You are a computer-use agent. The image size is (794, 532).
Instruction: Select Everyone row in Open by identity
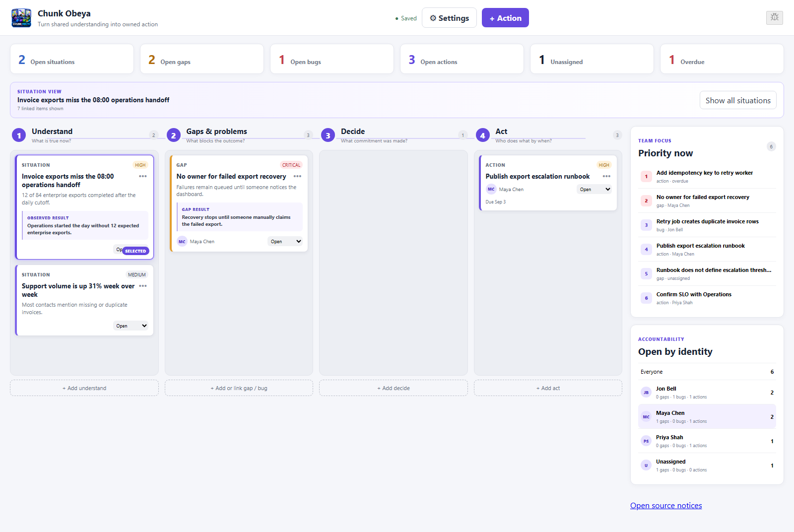click(x=707, y=372)
